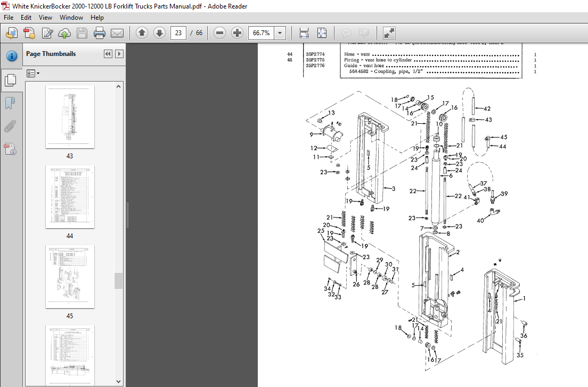Open the View menu
This screenshot has height=387, width=588.
(45, 17)
